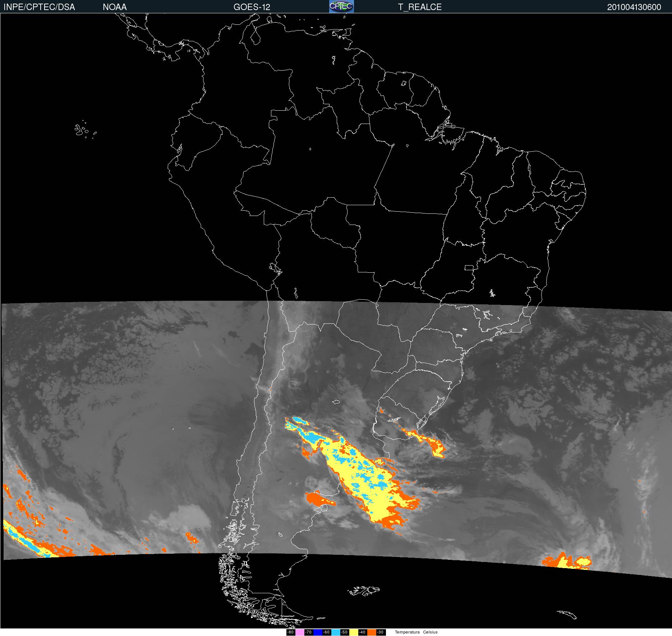
Task: Click the Temperatura legend caption
Action: point(407,632)
